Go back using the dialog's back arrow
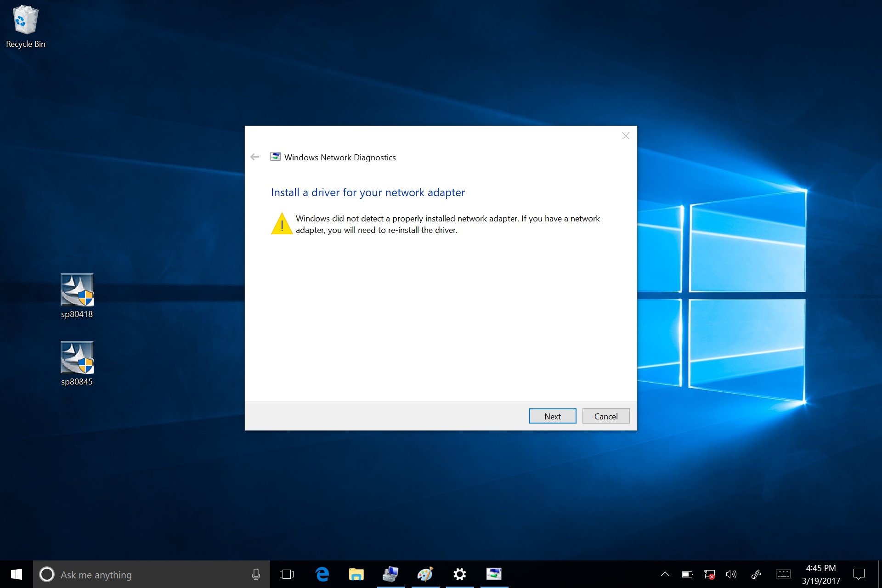882x588 pixels. click(x=255, y=157)
